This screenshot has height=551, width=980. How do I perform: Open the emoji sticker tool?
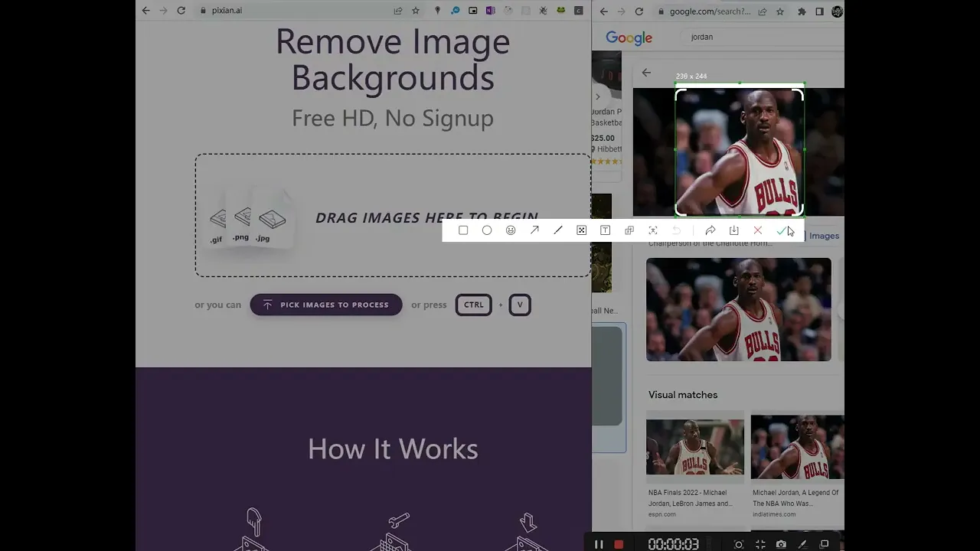pyautogui.click(x=511, y=230)
